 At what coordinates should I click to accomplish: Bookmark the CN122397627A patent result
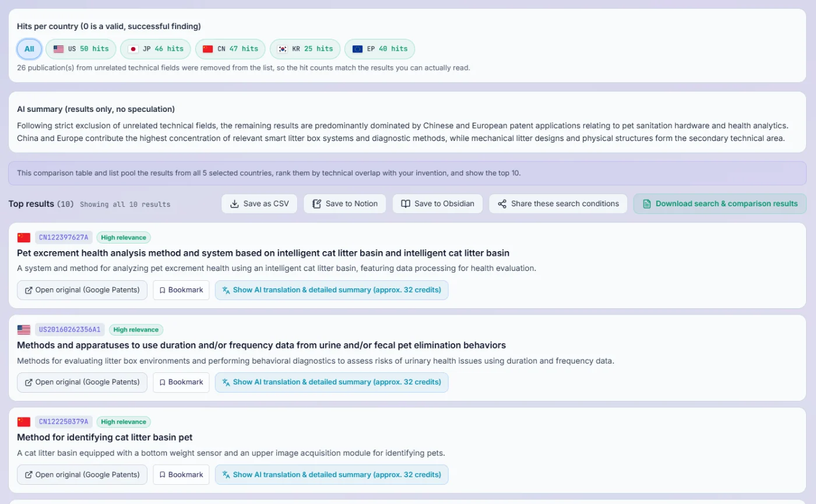pyautogui.click(x=181, y=290)
